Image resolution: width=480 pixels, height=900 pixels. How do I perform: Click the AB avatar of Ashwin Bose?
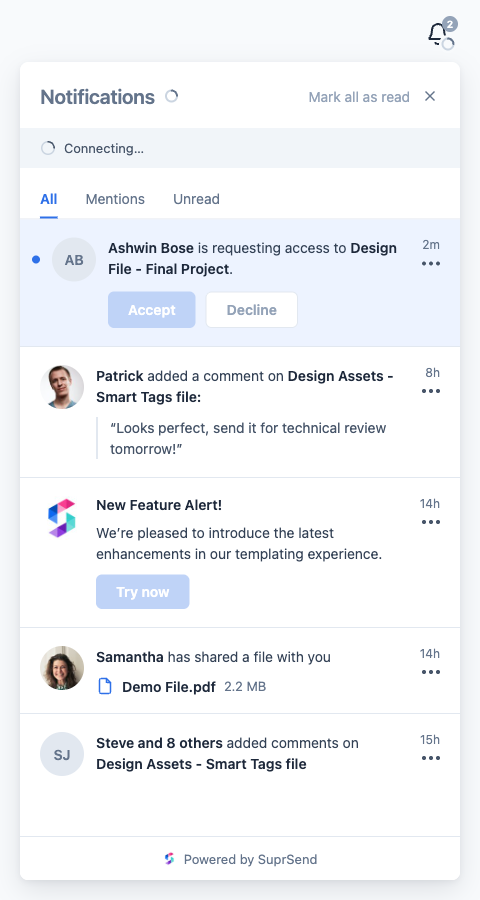tap(74, 260)
